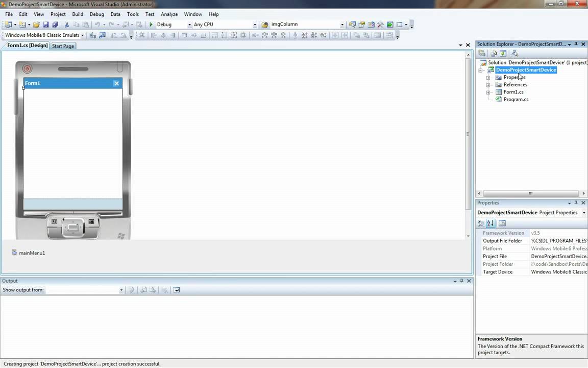The width and height of the screenshot is (588, 368).
Task: Select the Project File property row
Action: (x=534, y=257)
